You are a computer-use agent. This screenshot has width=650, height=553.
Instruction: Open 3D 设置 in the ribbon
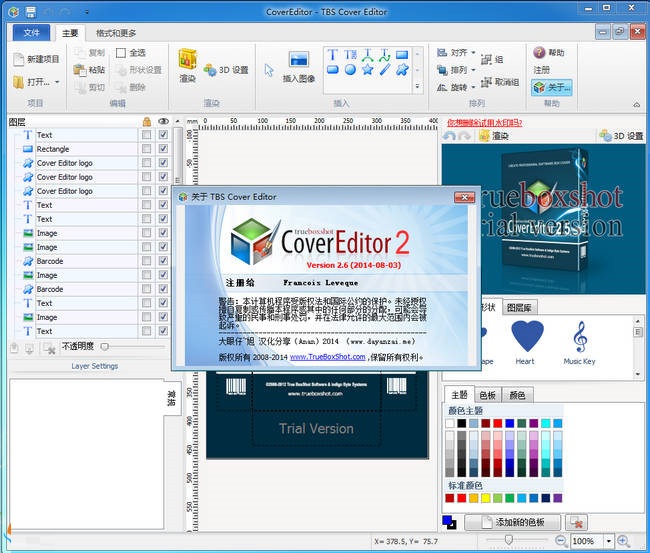click(225, 70)
